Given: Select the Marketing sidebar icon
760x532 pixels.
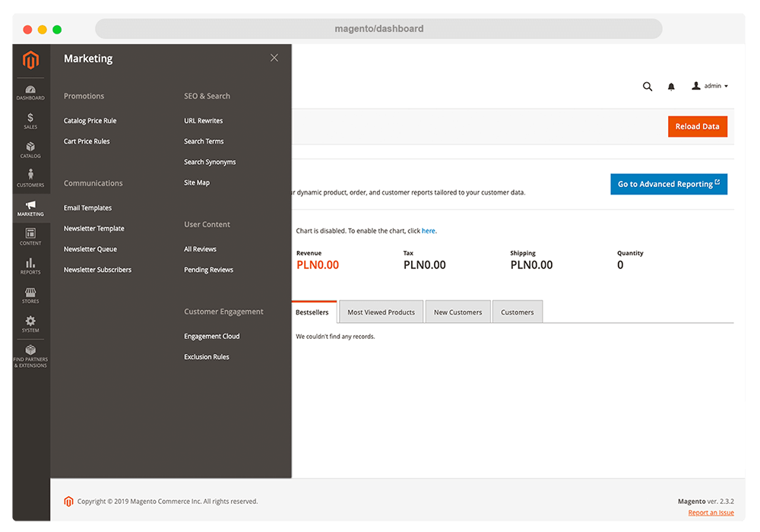Looking at the screenshot, I should (30, 208).
